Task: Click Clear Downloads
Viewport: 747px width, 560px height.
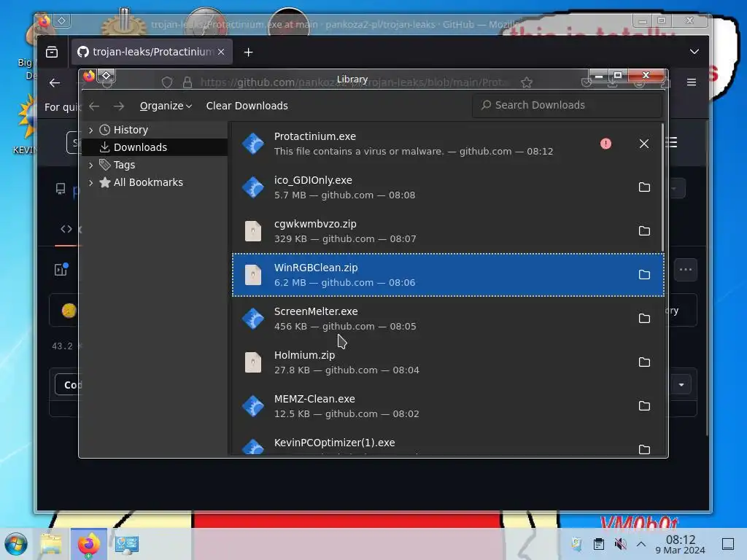Action: tap(247, 106)
